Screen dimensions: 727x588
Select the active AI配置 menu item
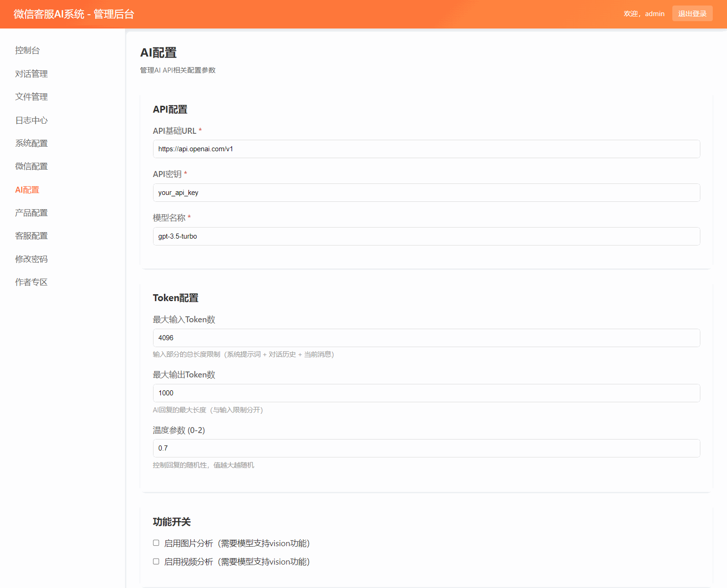[x=27, y=190]
